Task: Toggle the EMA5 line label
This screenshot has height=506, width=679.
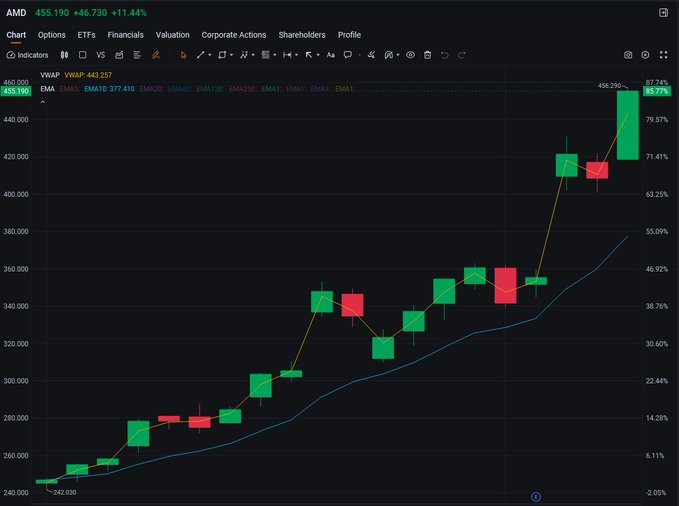Action: click(69, 89)
